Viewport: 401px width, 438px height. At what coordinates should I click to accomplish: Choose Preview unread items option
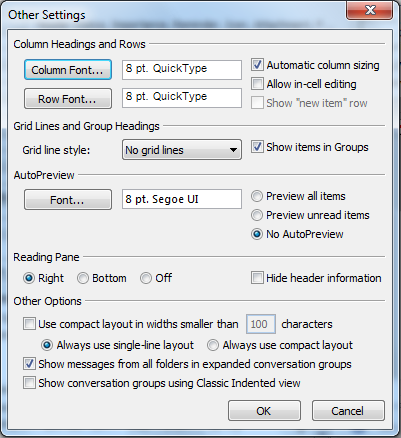click(x=257, y=215)
